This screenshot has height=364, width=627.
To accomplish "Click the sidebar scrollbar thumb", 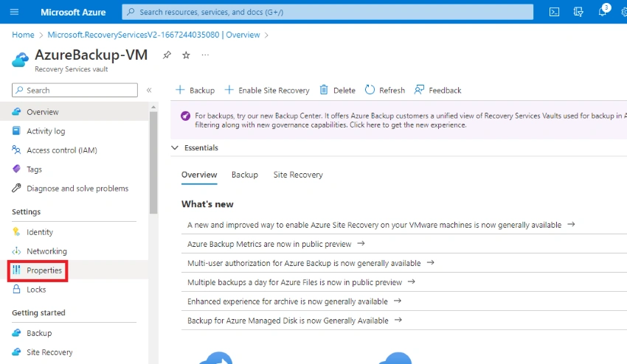I will [153, 163].
